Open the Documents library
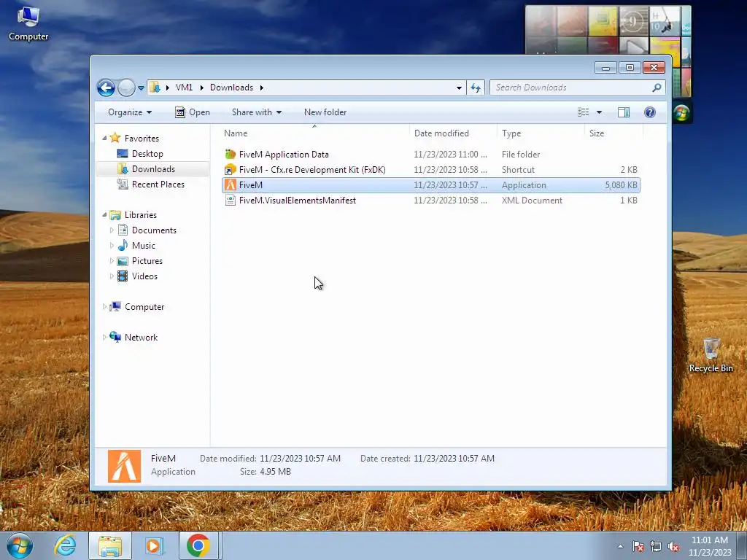Viewport: 747px width, 560px height. pos(154,230)
